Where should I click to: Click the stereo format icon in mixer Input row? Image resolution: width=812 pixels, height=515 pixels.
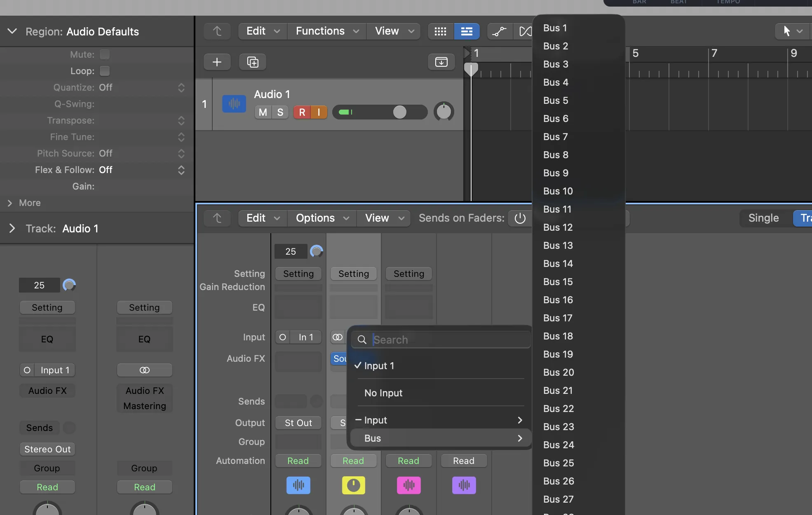(338, 337)
